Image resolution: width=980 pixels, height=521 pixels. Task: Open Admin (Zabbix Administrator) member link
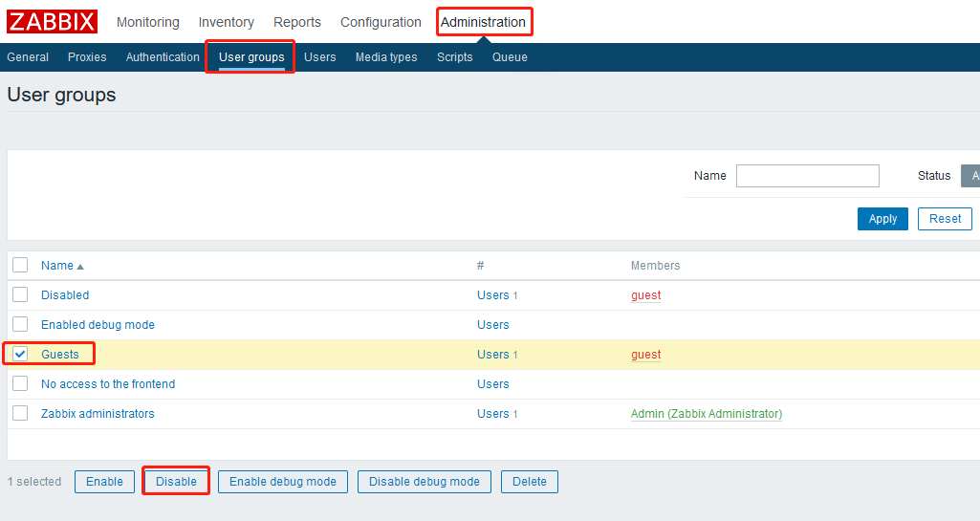point(707,414)
